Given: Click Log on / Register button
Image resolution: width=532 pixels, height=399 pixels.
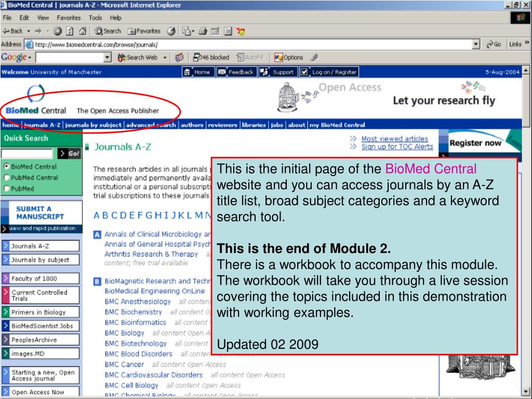Looking at the screenshot, I should 329,72.
